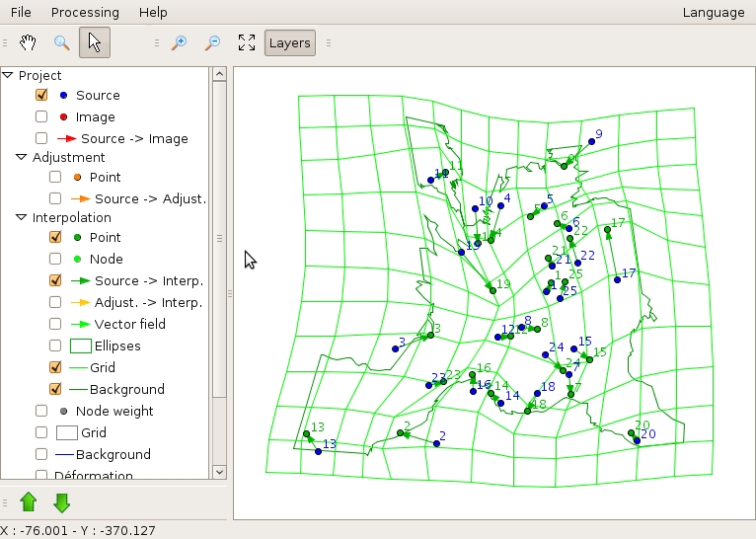Uncheck the Interpolation Point checkbox
This screenshot has height=539, width=756.
55,237
